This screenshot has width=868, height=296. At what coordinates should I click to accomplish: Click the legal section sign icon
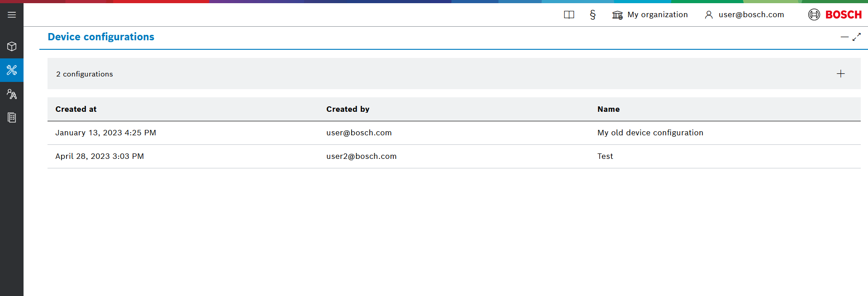click(x=592, y=15)
